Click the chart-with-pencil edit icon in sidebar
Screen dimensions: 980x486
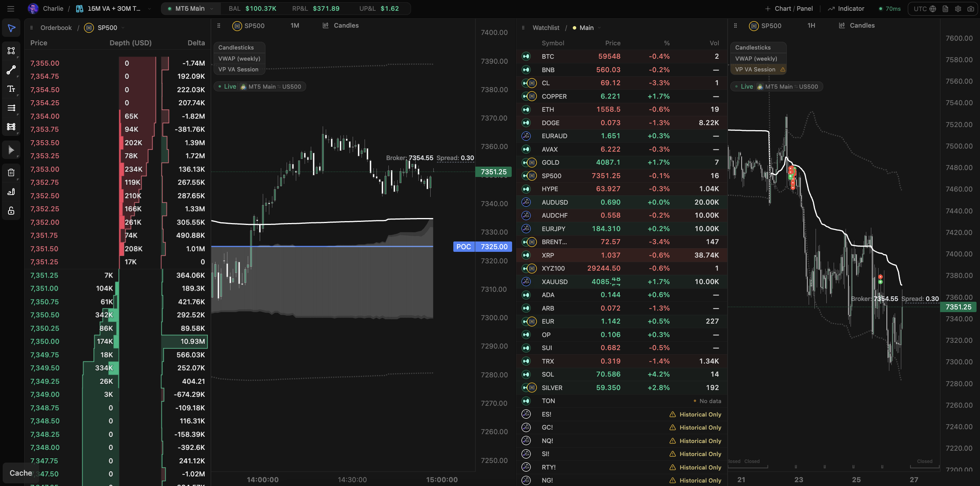(11, 192)
